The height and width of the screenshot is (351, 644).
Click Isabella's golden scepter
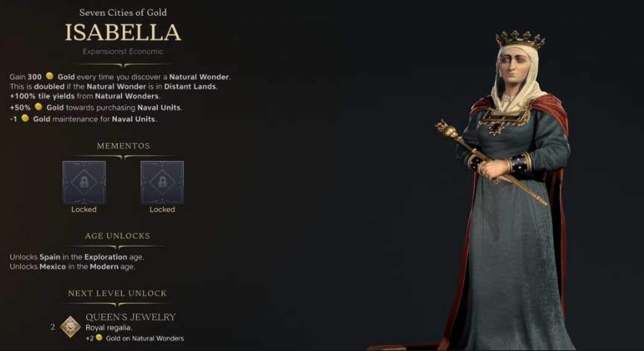click(x=491, y=162)
